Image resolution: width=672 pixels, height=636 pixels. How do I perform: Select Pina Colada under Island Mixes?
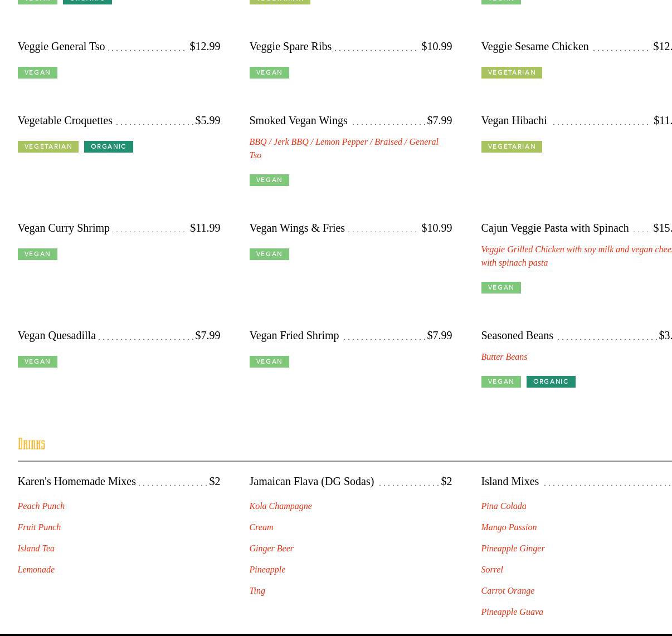click(x=503, y=506)
